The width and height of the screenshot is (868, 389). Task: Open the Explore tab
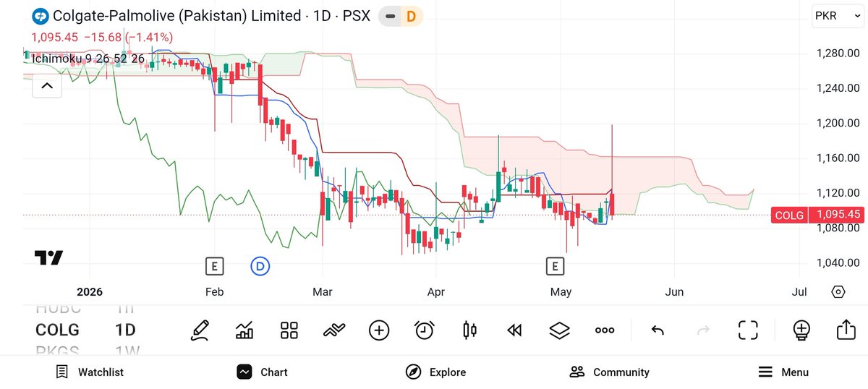coord(435,372)
